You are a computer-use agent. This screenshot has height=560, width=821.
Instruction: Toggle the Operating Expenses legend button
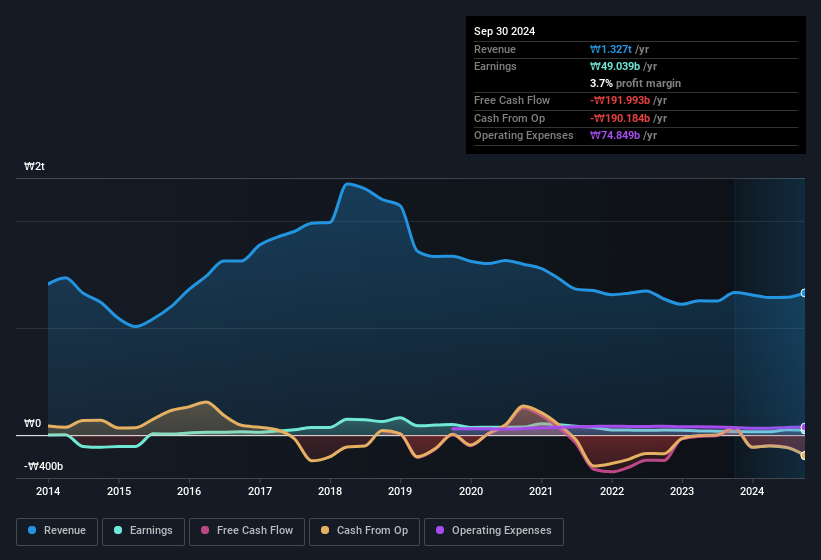(x=494, y=531)
